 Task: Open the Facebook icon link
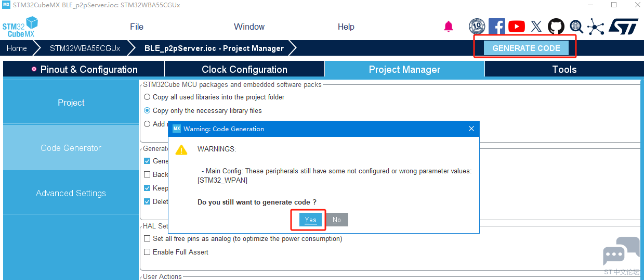point(496,27)
